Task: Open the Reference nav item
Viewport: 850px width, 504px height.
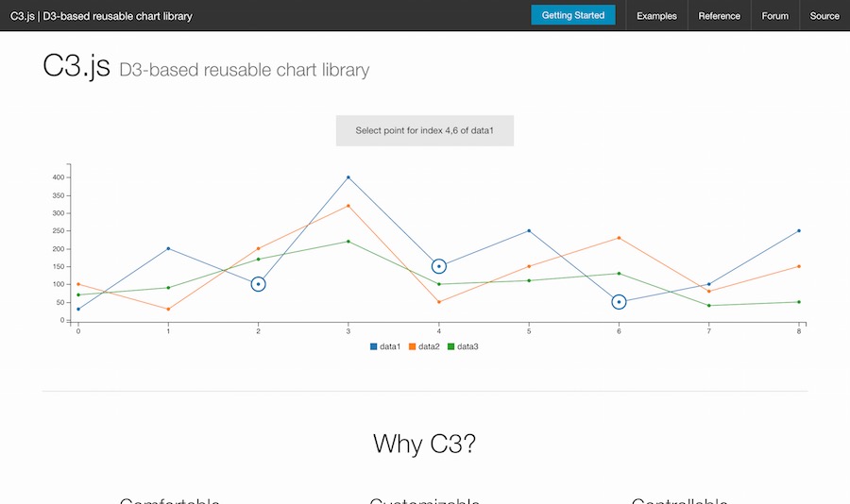Action: click(719, 16)
